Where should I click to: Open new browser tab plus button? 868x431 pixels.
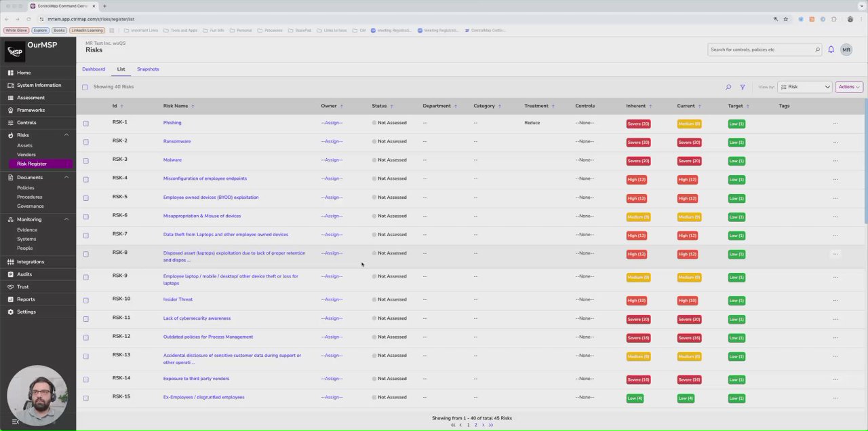pos(104,6)
